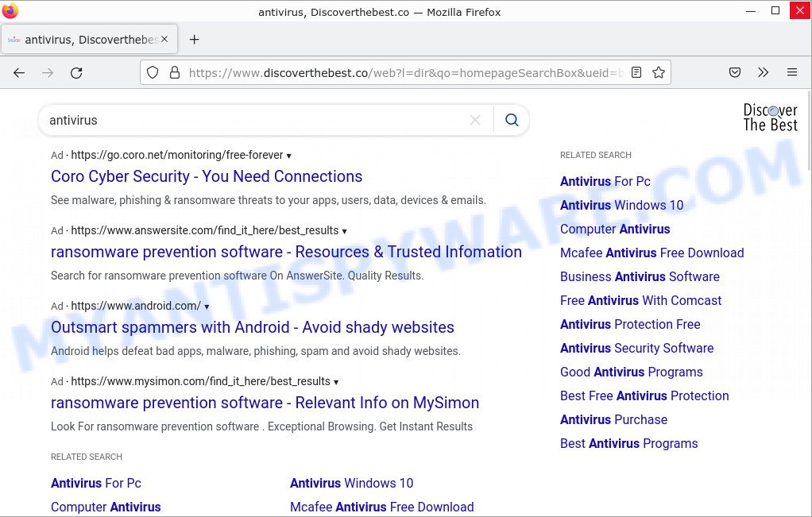The height and width of the screenshot is (517, 812).
Task: Toggle reader view icon in address bar
Action: click(636, 72)
